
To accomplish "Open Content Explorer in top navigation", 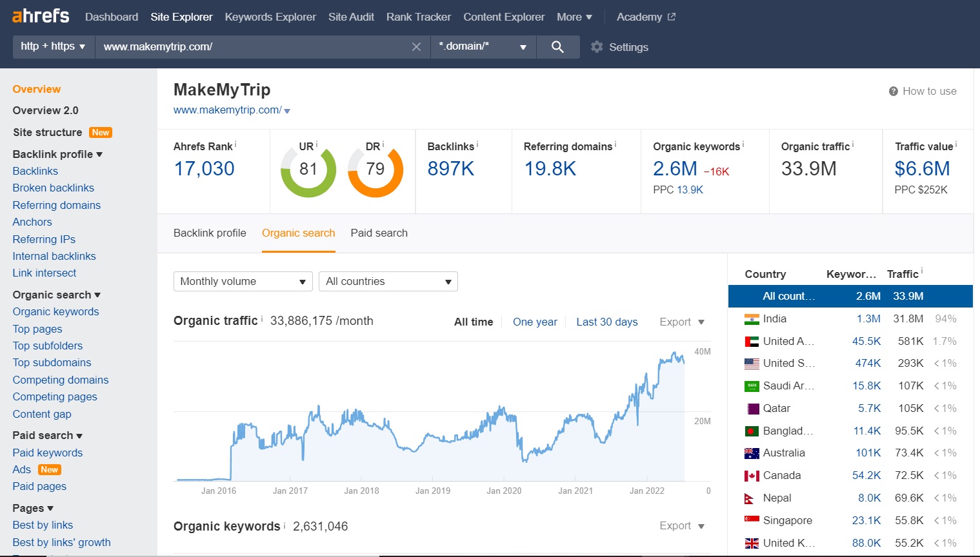I will (504, 17).
